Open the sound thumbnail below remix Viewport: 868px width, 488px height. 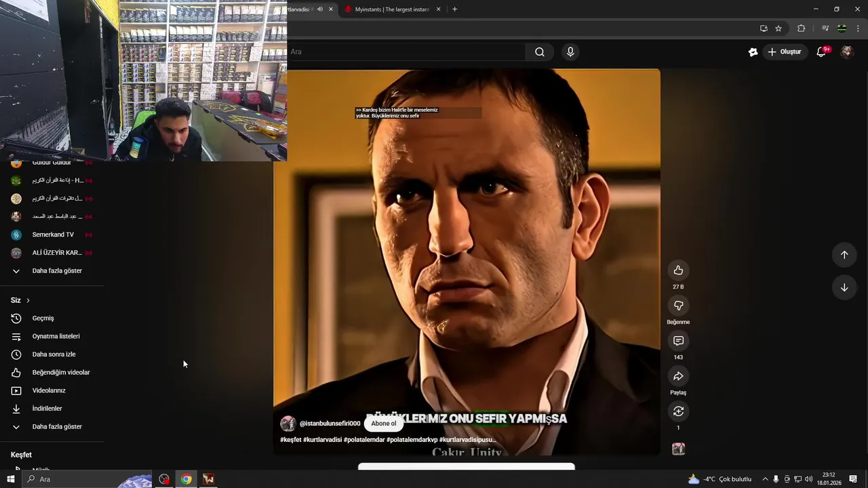pyautogui.click(x=678, y=449)
